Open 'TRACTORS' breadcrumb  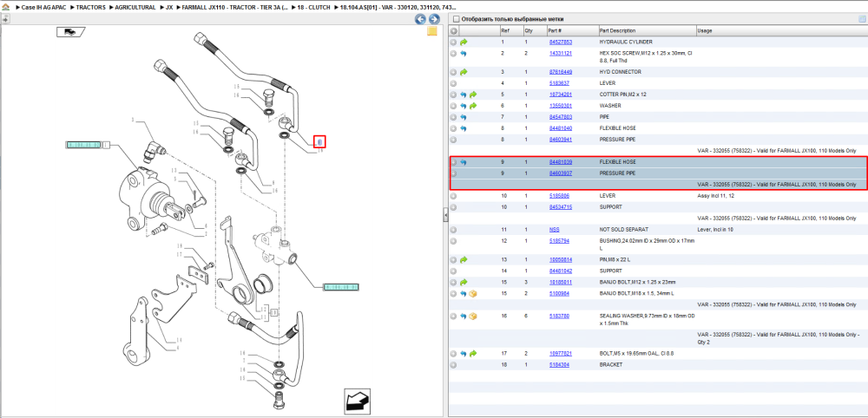[90, 8]
